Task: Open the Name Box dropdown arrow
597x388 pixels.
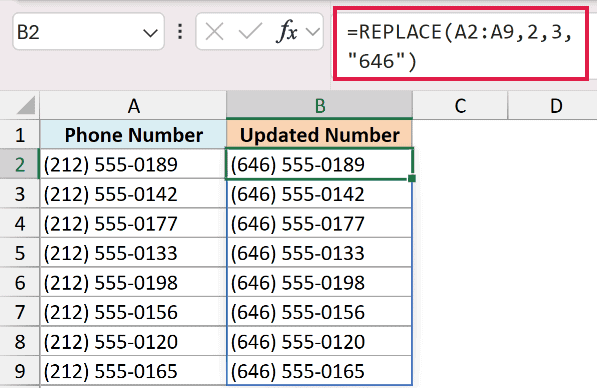Action: [150, 33]
